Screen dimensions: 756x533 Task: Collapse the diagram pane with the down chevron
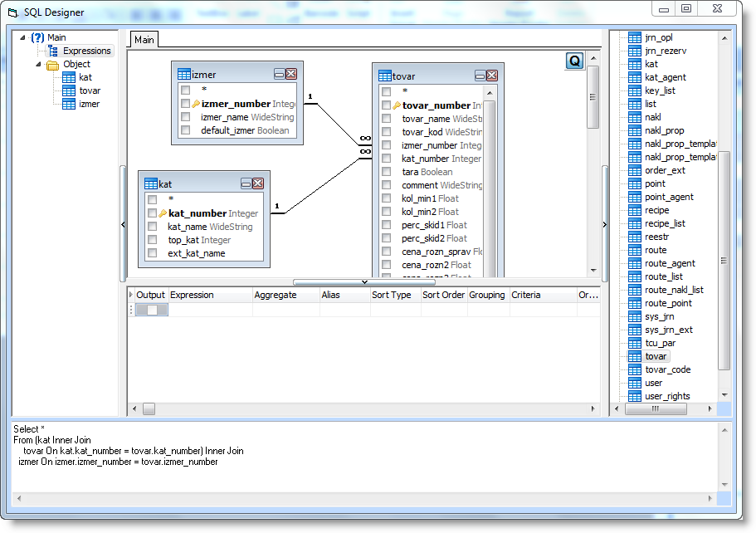click(364, 282)
